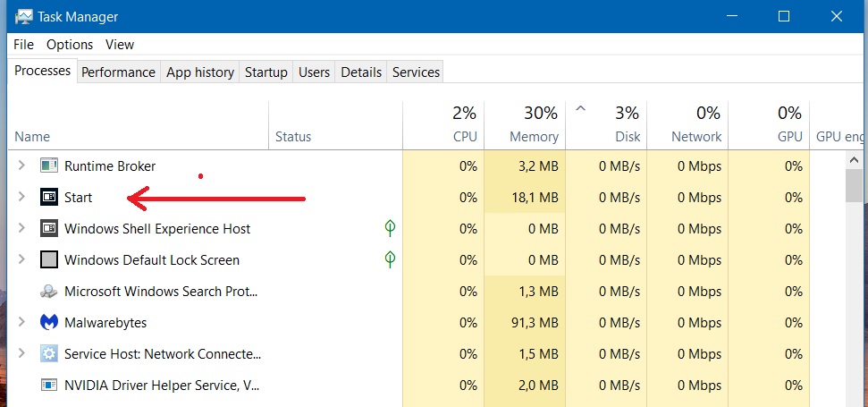Click the Windows Shell Experience Host icon

pyautogui.click(x=49, y=228)
